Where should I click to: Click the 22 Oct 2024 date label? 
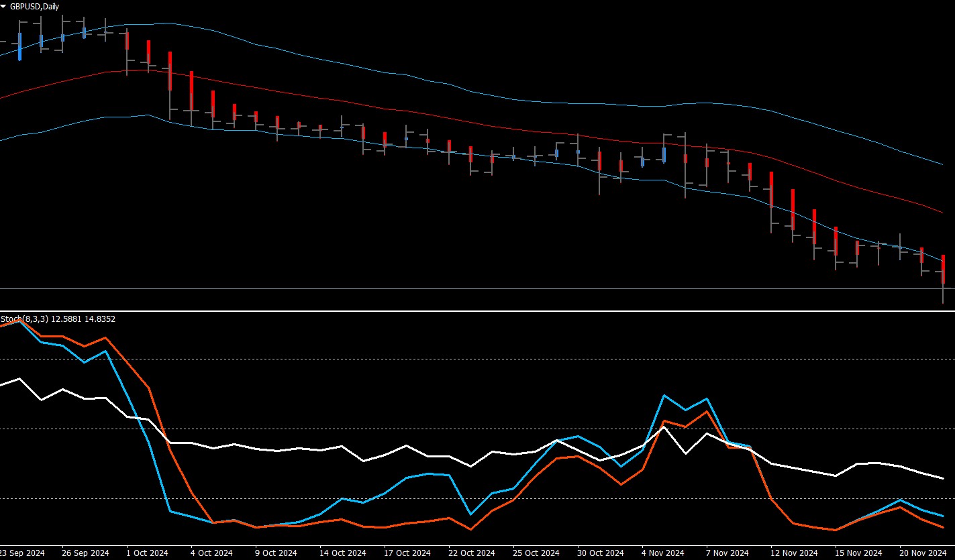tap(472, 553)
